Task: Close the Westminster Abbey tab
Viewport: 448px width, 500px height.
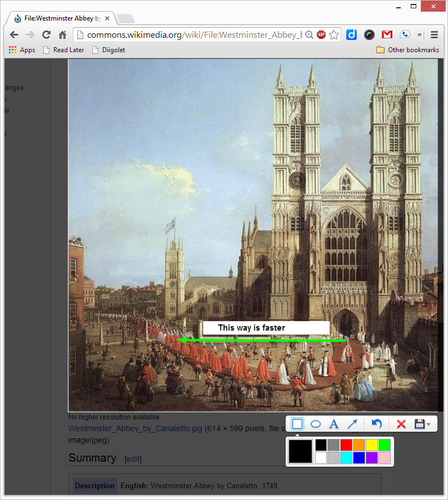Action: 107,18
